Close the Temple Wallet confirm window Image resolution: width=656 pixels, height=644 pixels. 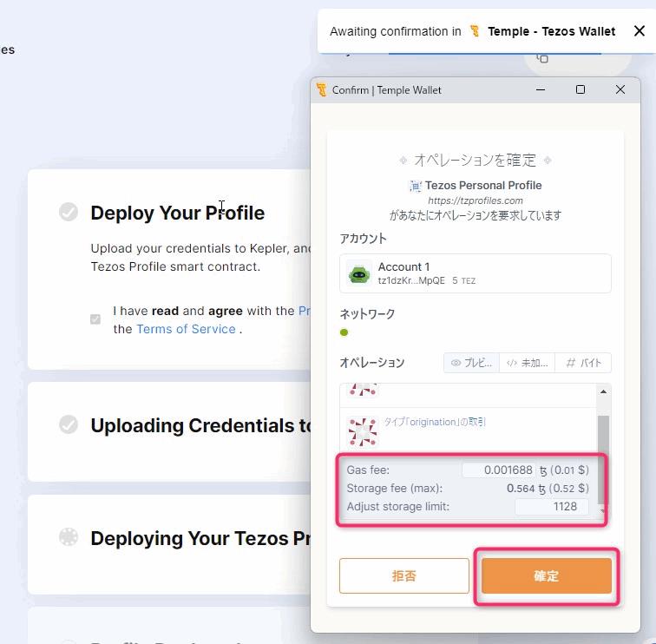620,89
